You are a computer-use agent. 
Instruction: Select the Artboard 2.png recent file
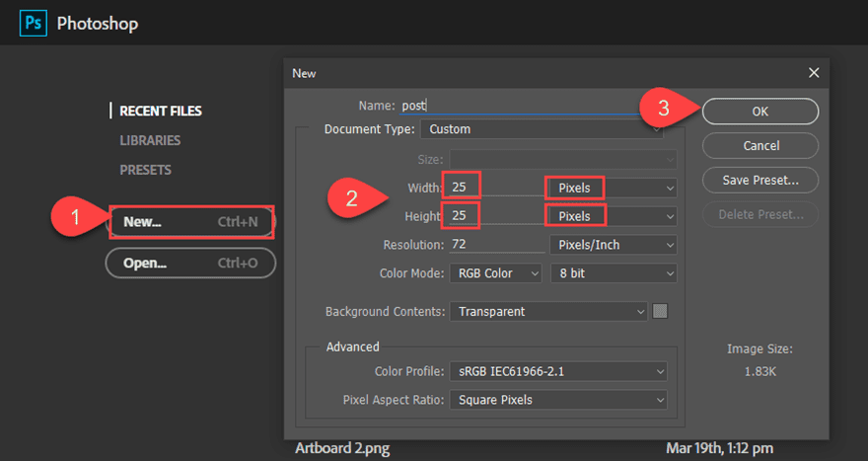[342, 448]
